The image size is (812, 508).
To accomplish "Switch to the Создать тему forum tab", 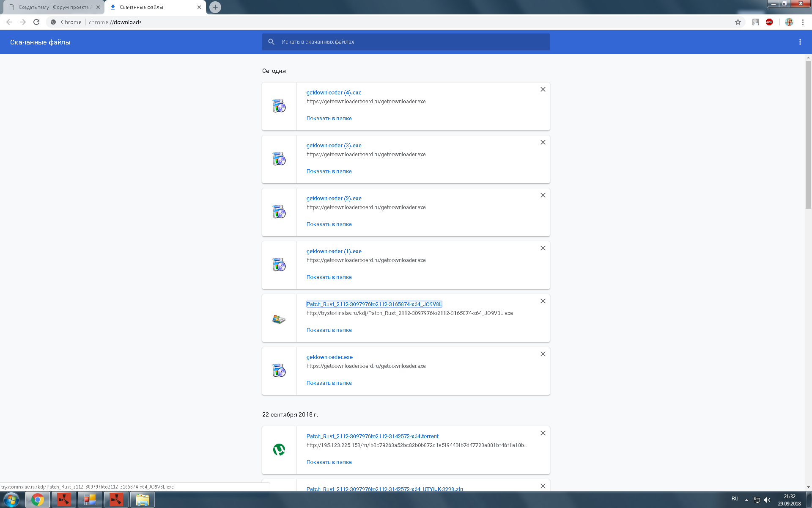I will (x=53, y=7).
